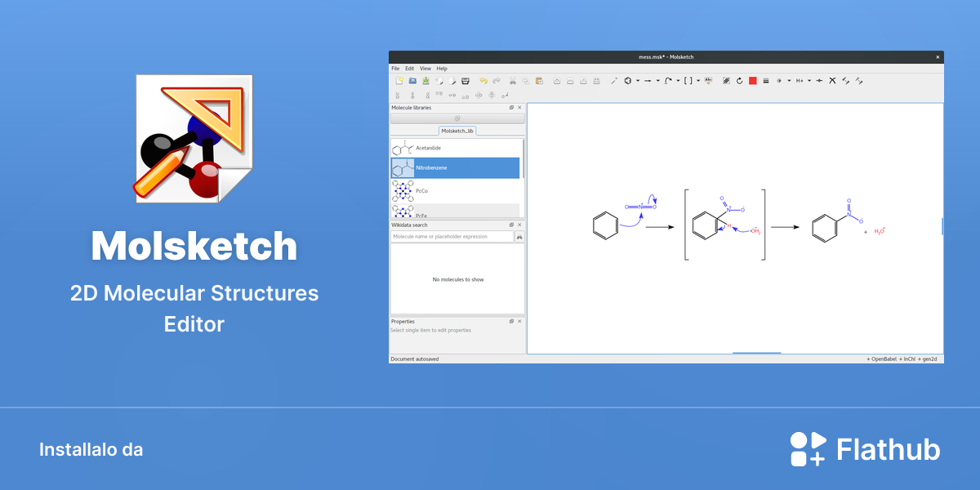
Task: Open the View menu
Action: (425, 69)
